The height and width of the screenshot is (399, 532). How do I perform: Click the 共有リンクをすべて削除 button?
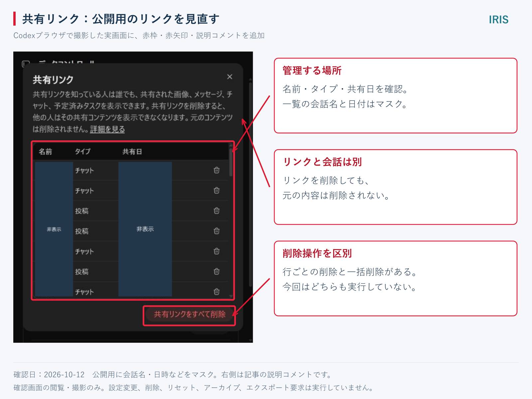point(190,314)
